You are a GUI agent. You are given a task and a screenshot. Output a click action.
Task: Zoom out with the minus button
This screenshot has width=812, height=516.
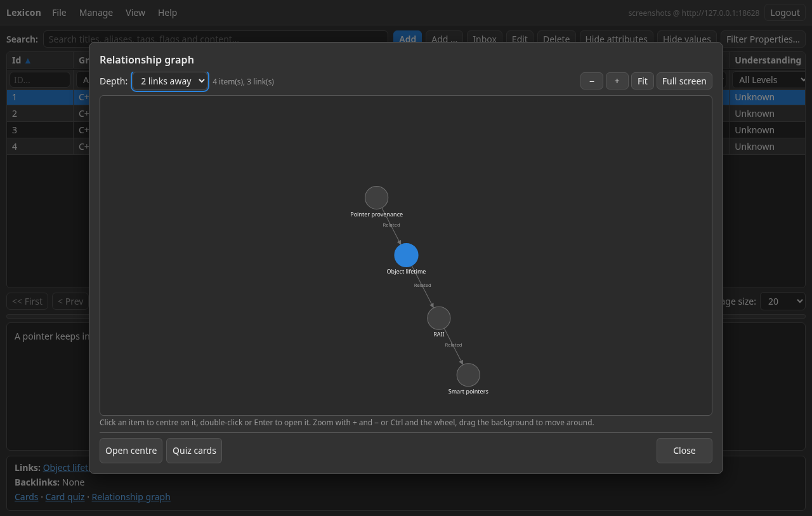(592, 81)
